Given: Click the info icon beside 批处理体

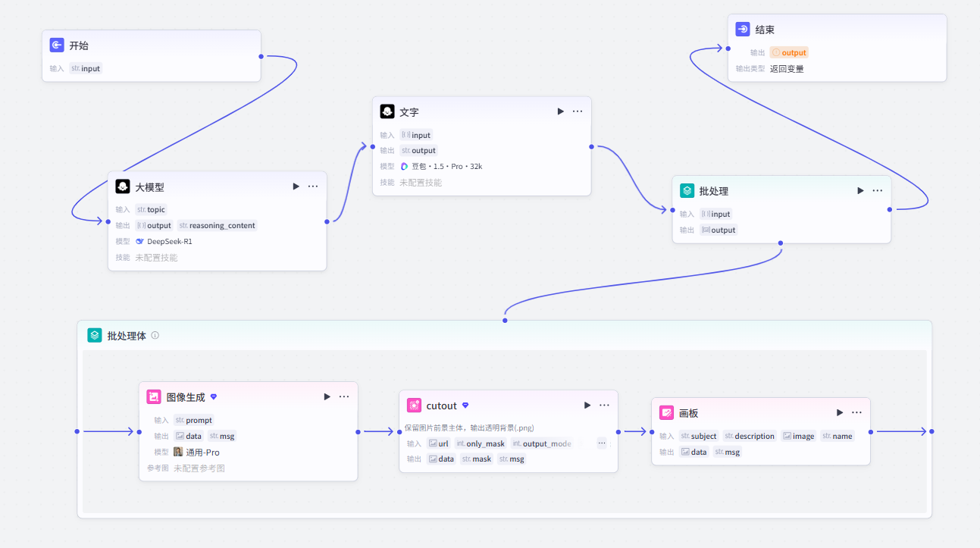Looking at the screenshot, I should pos(155,335).
